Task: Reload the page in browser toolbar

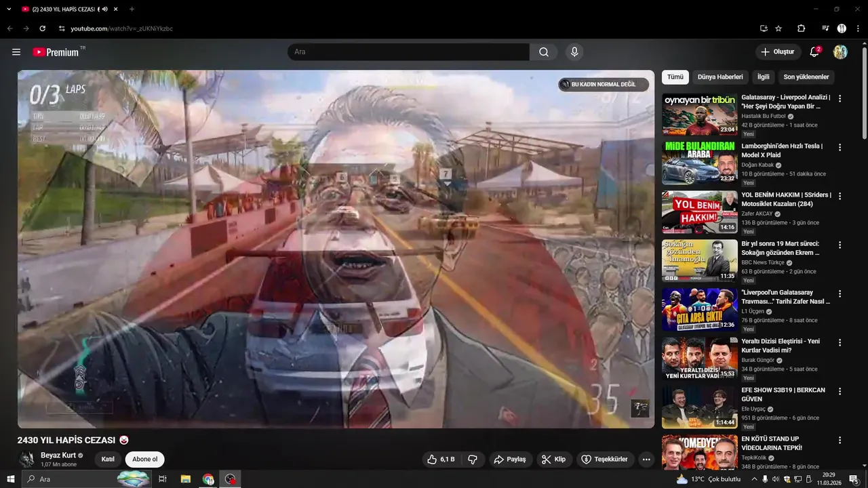Action: click(x=43, y=28)
